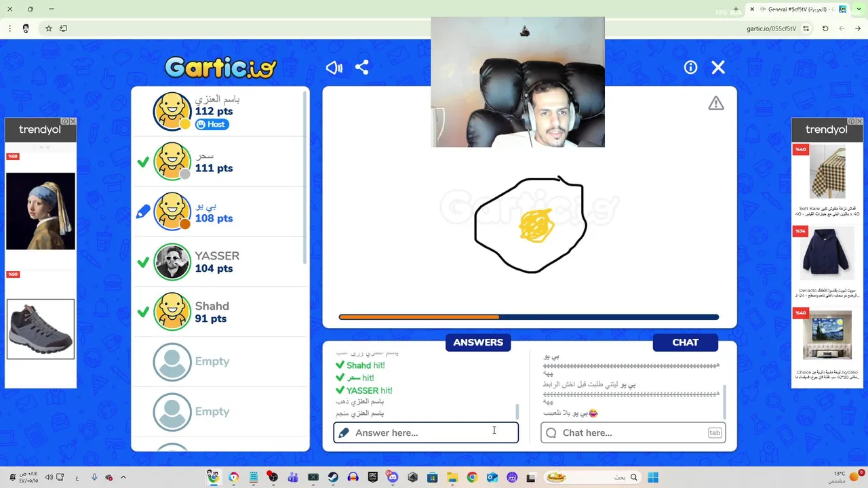Open room info with the info icon
Screen dimensions: 868x488
690,67
